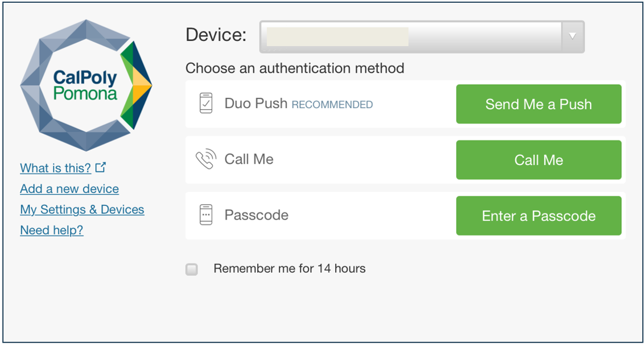Click the Duo Push method row label
Viewport: 644px width, 346px height.
tap(256, 104)
